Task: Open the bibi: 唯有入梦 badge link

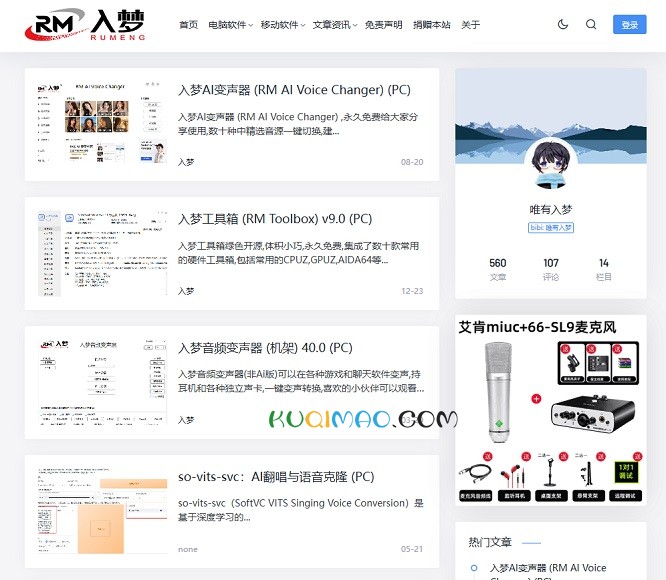Action: [x=551, y=228]
